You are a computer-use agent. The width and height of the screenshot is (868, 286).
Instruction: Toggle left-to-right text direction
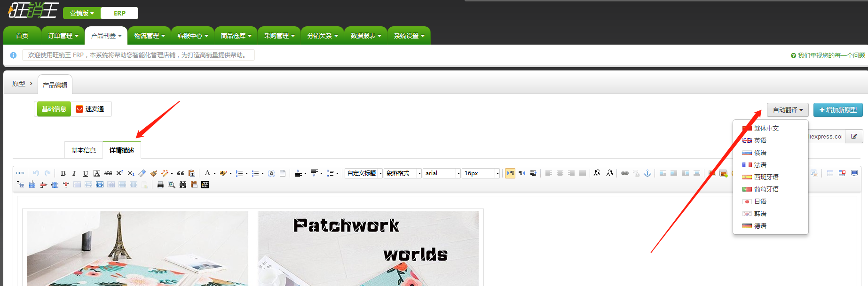510,173
